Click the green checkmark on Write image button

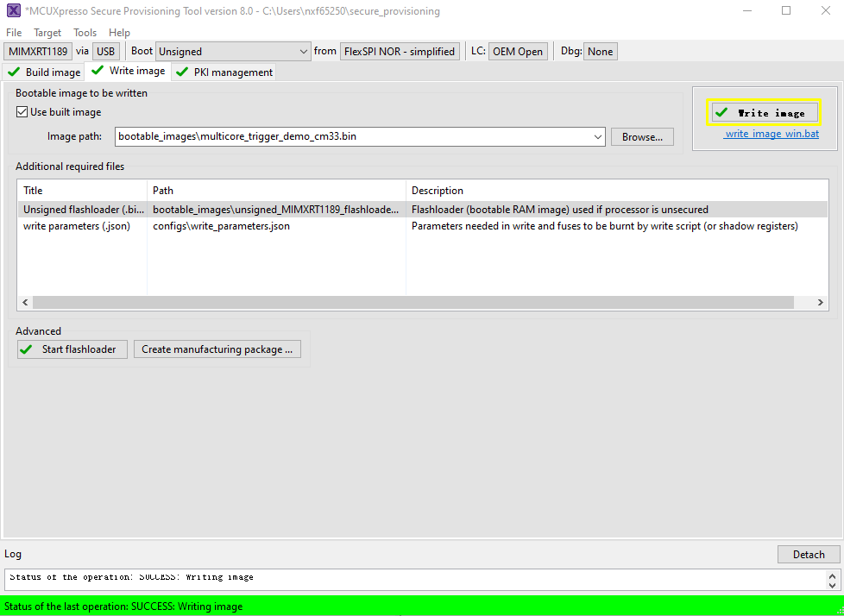pyautogui.click(x=721, y=113)
